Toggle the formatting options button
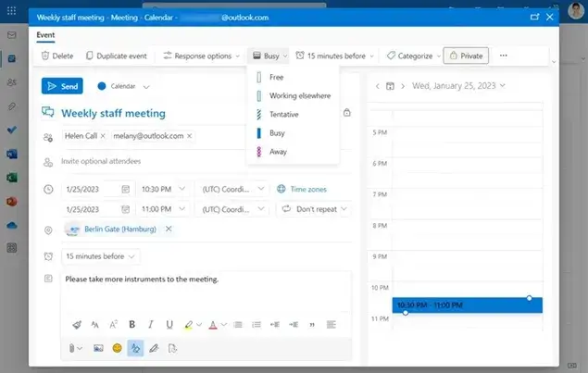The image size is (588, 373). (135, 348)
